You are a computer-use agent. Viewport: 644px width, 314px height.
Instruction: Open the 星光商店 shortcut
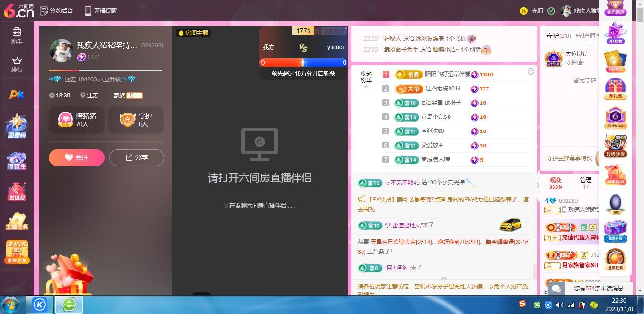point(616,8)
